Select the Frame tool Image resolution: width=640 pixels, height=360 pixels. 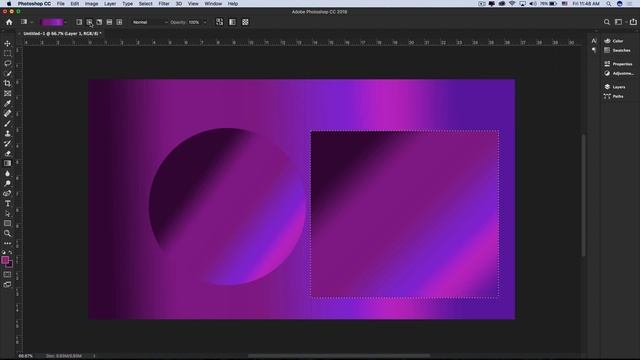(7, 93)
